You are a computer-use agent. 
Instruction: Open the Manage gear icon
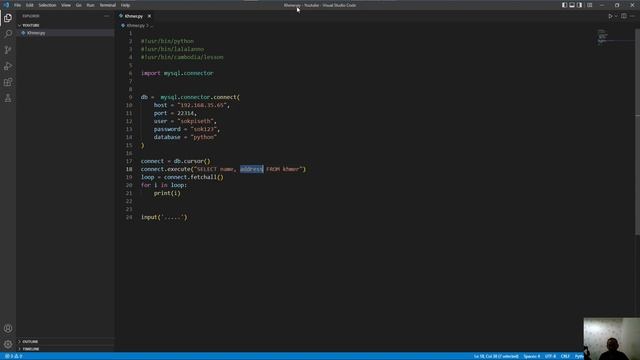coord(8,344)
